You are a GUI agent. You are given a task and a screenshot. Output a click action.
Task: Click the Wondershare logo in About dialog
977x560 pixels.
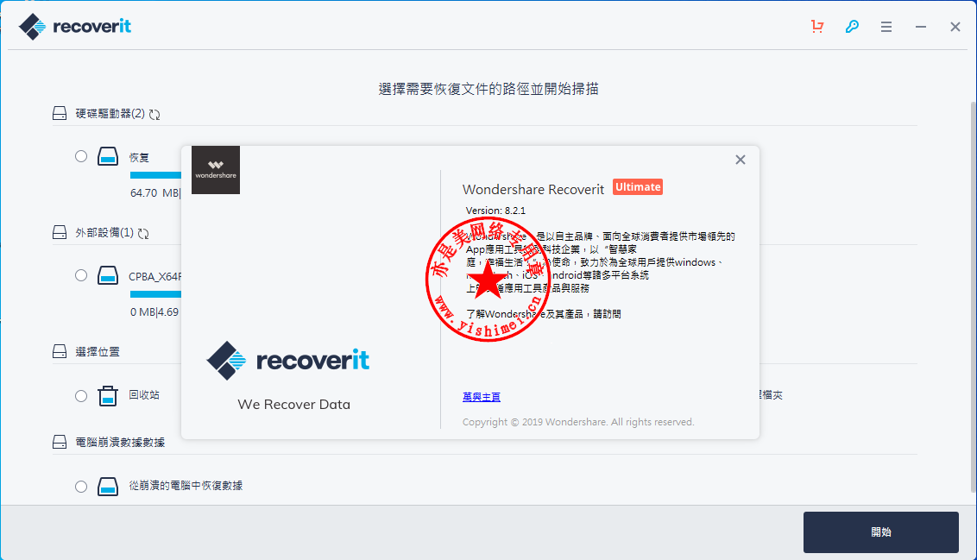pos(216,170)
